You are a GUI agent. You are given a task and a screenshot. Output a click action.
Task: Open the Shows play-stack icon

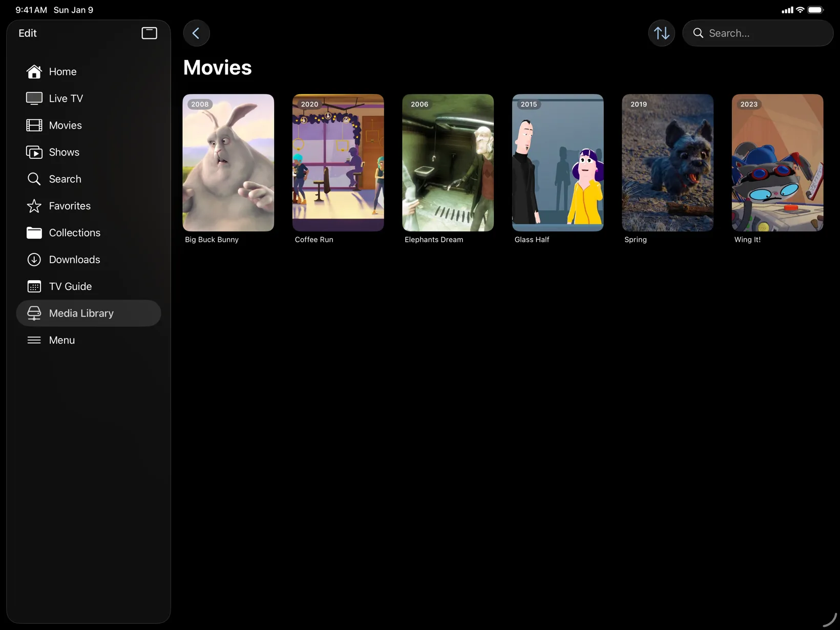[x=34, y=152]
